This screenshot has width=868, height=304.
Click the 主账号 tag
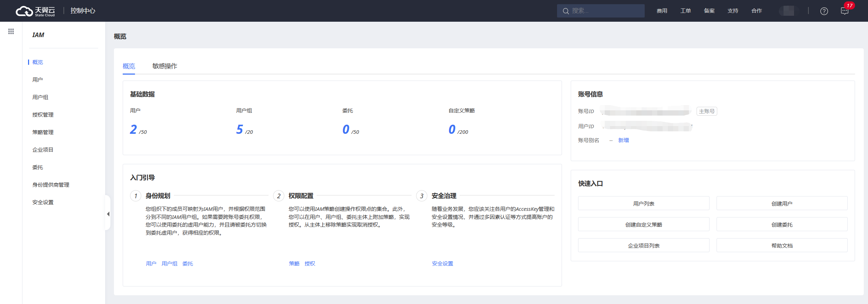[707, 111]
